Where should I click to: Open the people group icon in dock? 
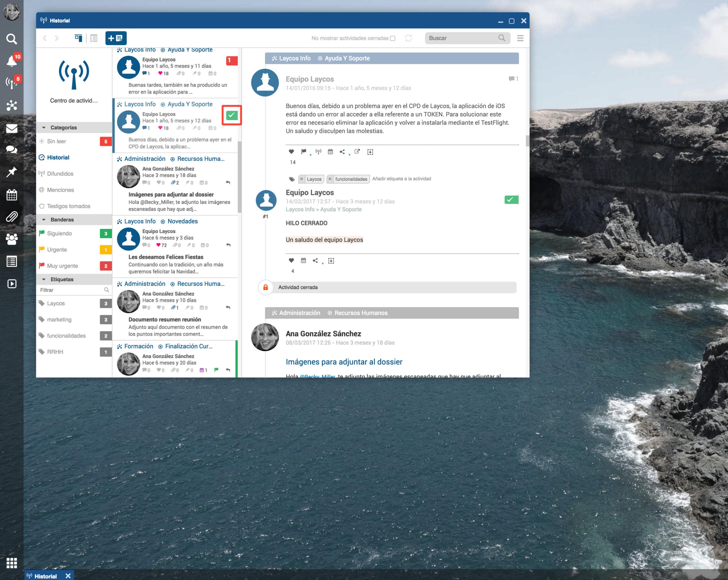point(11,239)
